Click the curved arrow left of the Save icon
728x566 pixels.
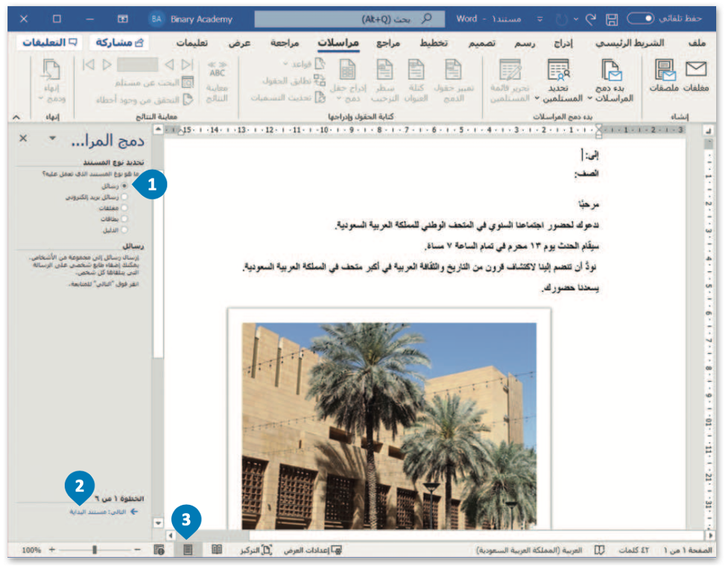pyautogui.click(x=591, y=19)
